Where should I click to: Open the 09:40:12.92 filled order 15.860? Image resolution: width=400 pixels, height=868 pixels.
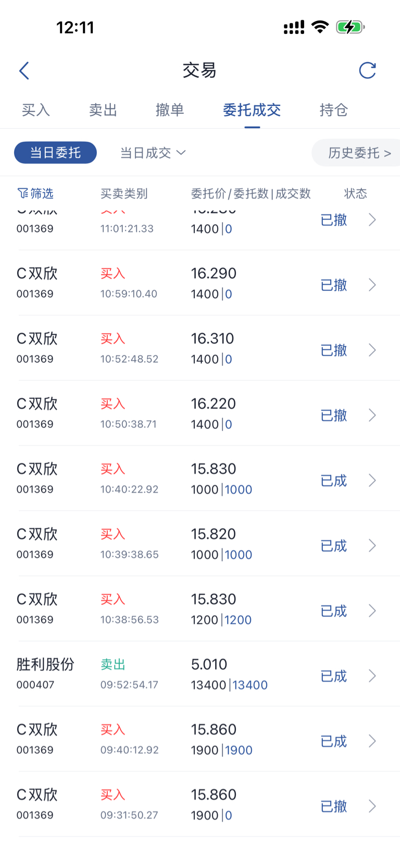coord(200,739)
